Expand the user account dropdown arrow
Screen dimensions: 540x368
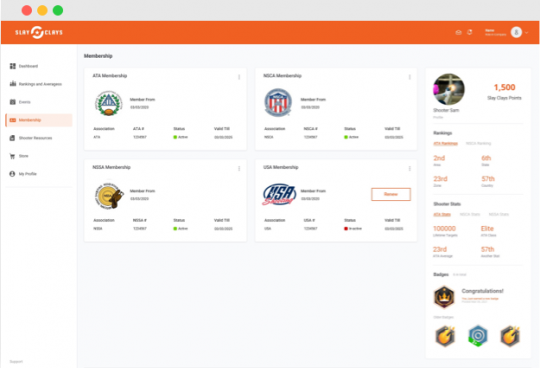coord(527,33)
